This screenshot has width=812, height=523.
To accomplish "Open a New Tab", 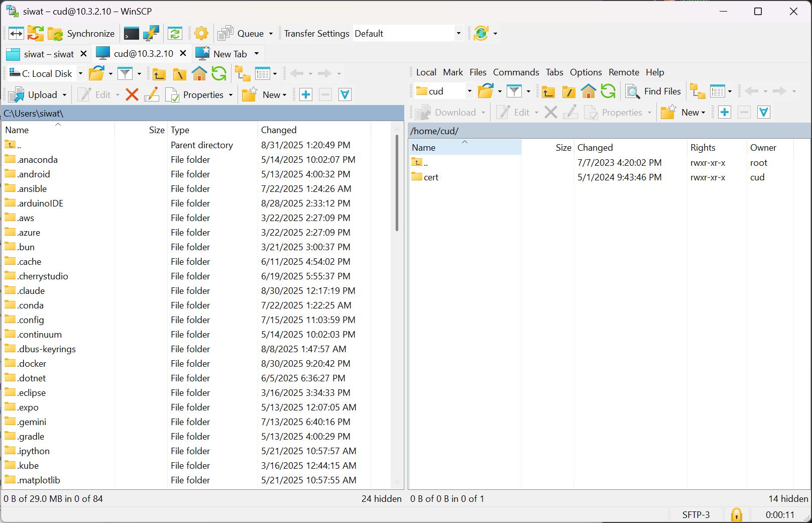I will point(221,54).
